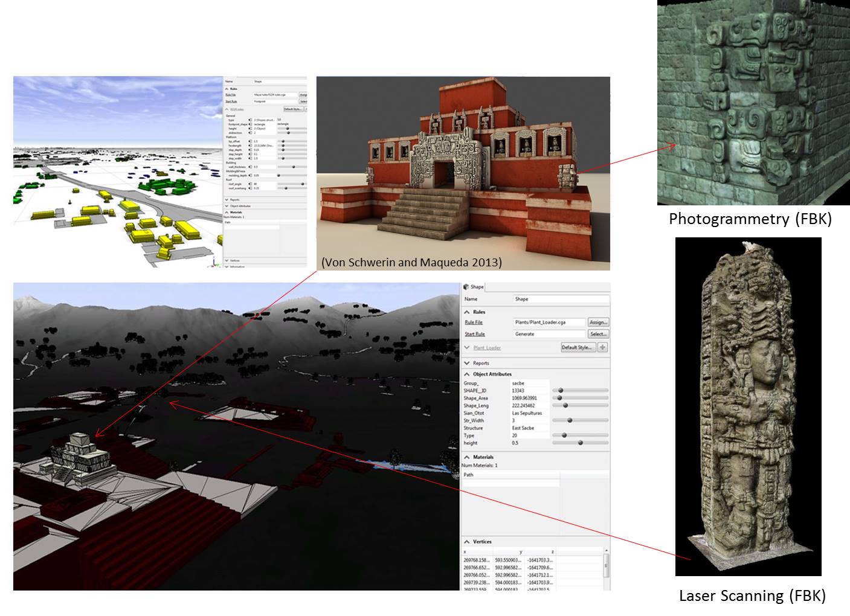The image size is (850, 616).
Task: Click the Laser Scanning (FBK) stela image
Action: tap(748, 406)
